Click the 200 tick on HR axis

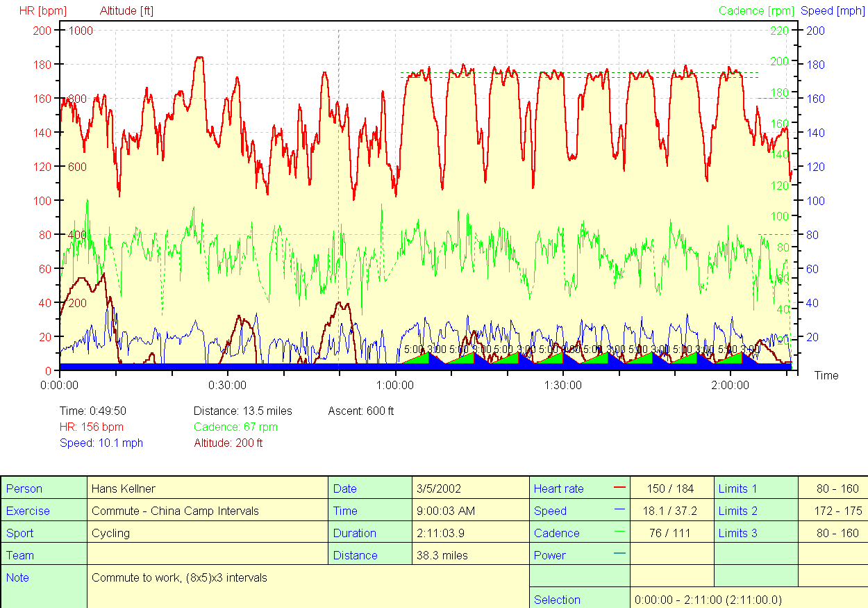tap(42, 30)
